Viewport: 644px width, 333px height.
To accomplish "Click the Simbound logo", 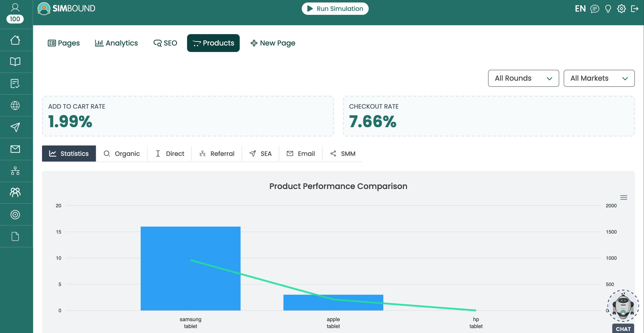I will click(x=66, y=8).
